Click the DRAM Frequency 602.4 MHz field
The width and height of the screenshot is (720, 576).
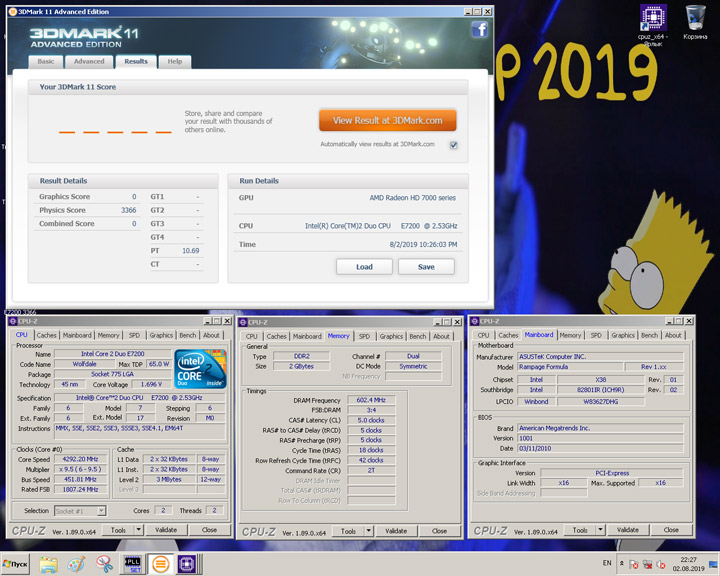(x=371, y=400)
